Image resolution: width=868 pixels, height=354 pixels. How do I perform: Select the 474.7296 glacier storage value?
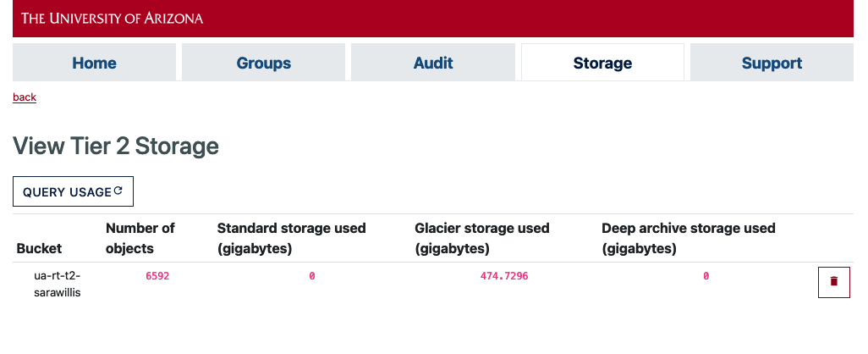(503, 276)
